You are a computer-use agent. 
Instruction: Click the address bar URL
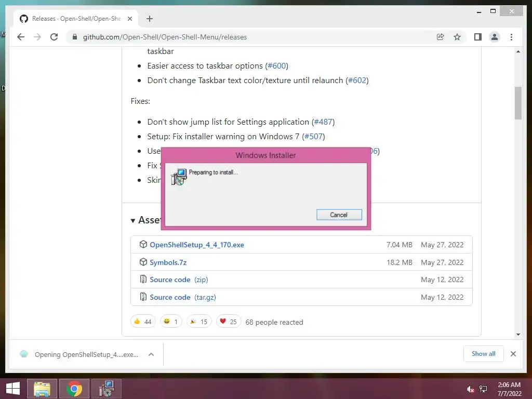coord(165,37)
